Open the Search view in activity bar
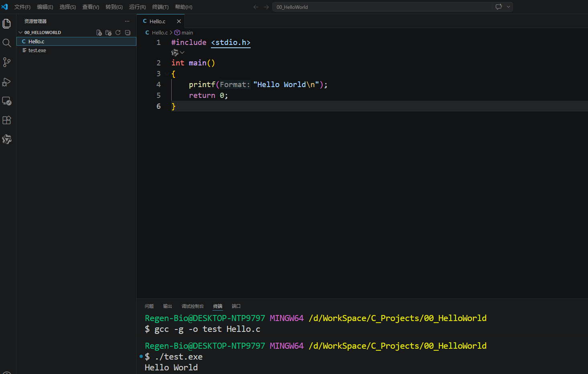 [7, 43]
